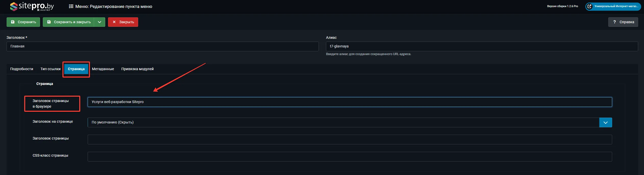
Task: Click the sitepro.by logo
Action: [32, 6]
